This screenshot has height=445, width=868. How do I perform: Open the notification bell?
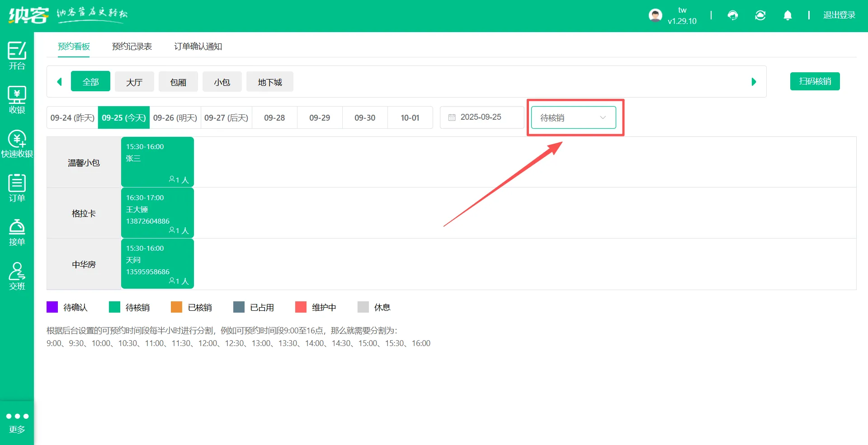tap(788, 15)
